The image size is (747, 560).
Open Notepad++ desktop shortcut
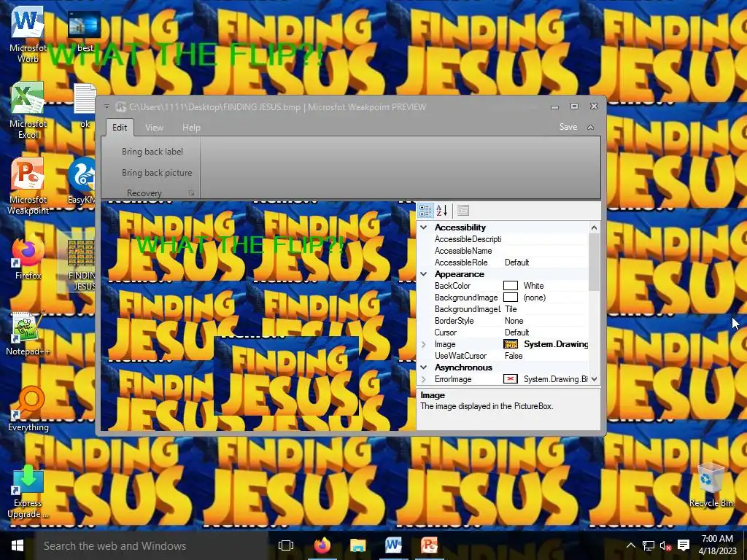point(28,334)
